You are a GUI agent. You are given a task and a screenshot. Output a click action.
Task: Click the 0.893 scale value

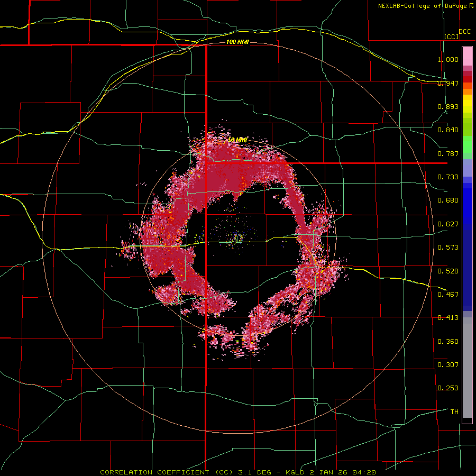(x=448, y=106)
